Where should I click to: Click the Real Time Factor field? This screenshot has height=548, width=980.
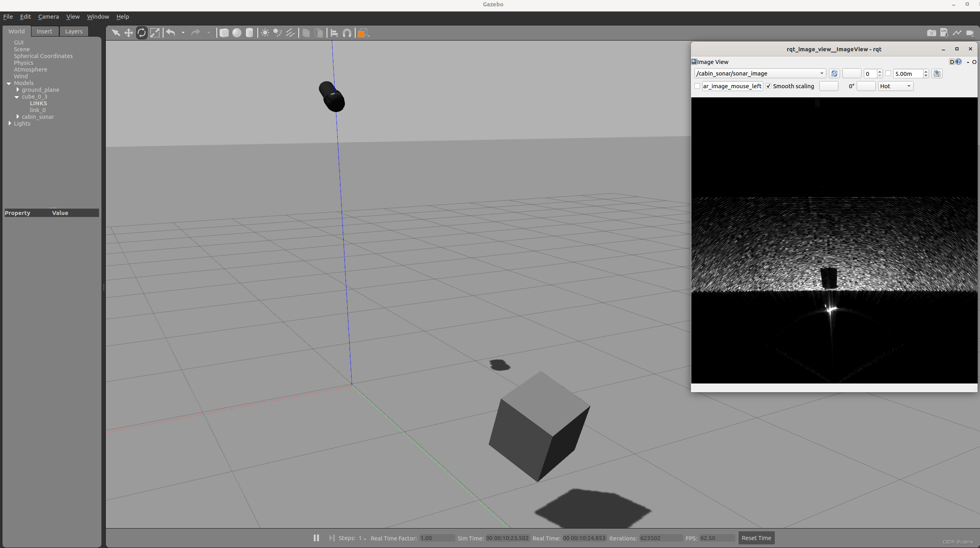436,538
